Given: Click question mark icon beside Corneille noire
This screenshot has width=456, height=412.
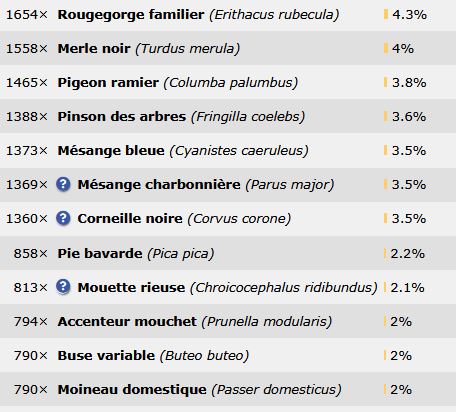Looking at the screenshot, I should pyautogui.click(x=63, y=218).
